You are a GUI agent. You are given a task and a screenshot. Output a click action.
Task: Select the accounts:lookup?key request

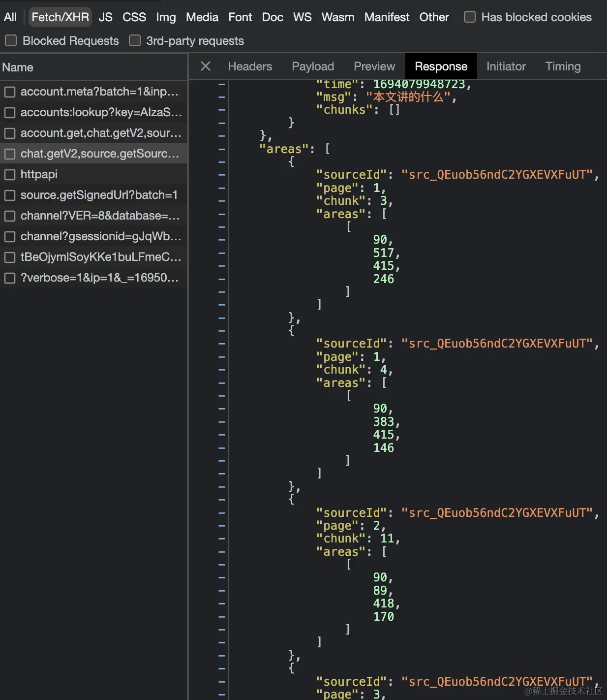click(93, 112)
